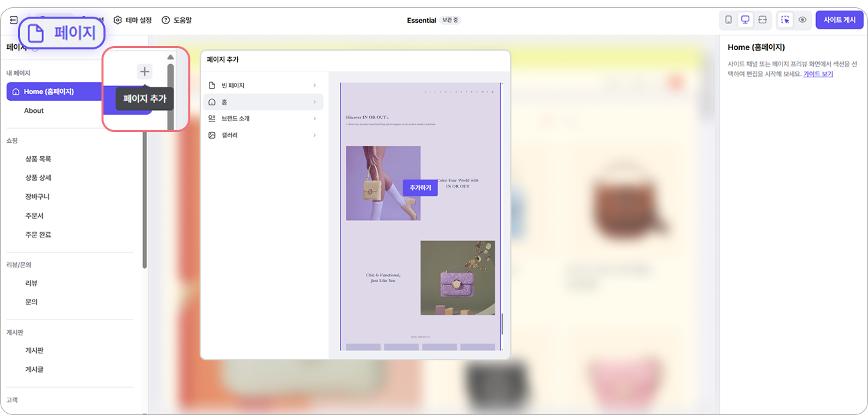Screen dimensions: 868x415
Task: Click the 추가하기 button on the preview
Action: coord(420,188)
